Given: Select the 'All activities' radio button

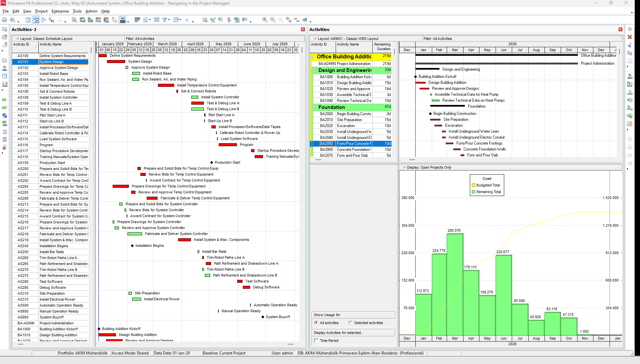Looking at the screenshot, I should (x=316, y=323).
